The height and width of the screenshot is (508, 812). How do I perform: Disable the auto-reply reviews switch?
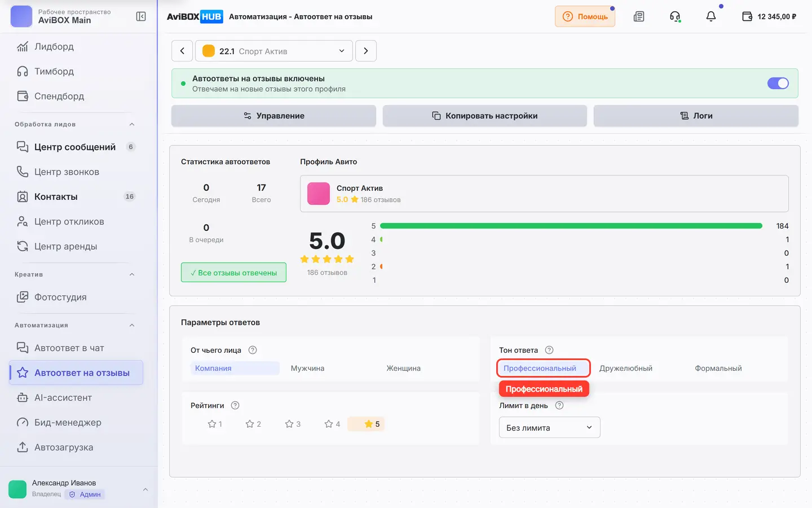click(x=778, y=83)
